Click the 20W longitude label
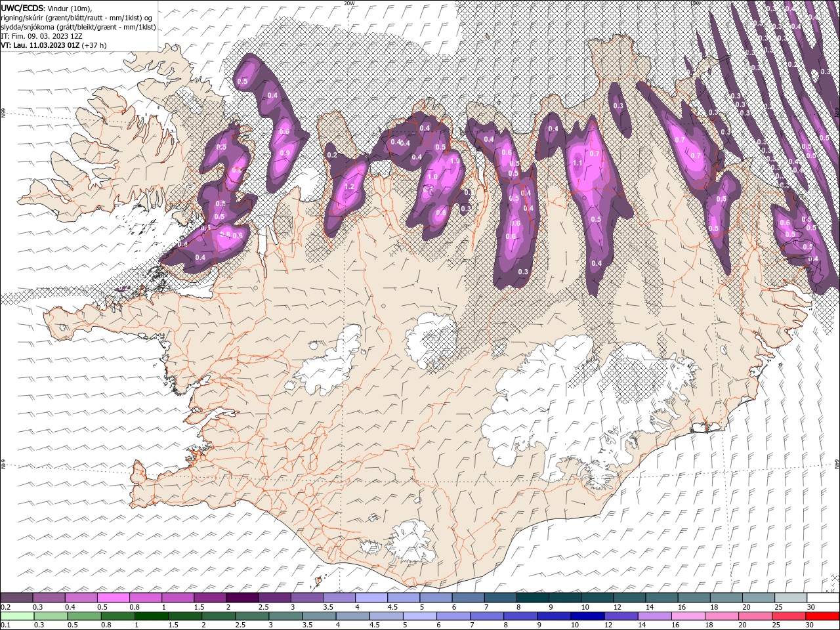840x630 pixels. click(349, 3)
